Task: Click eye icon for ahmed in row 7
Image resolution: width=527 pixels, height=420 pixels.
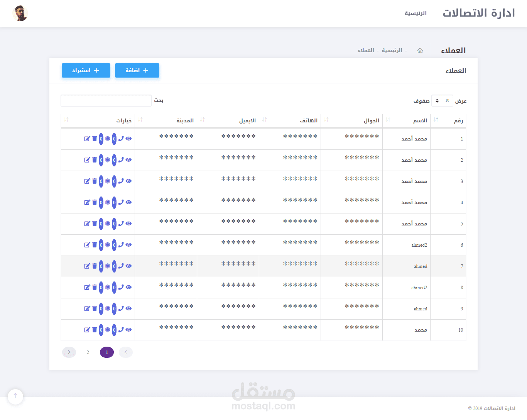Action: (x=128, y=266)
